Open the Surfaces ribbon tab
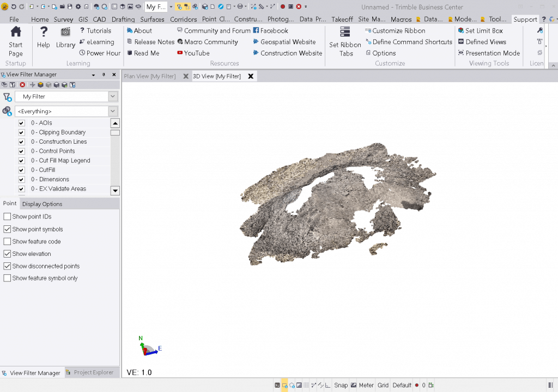Screen dimensions: 558x392 152,19
